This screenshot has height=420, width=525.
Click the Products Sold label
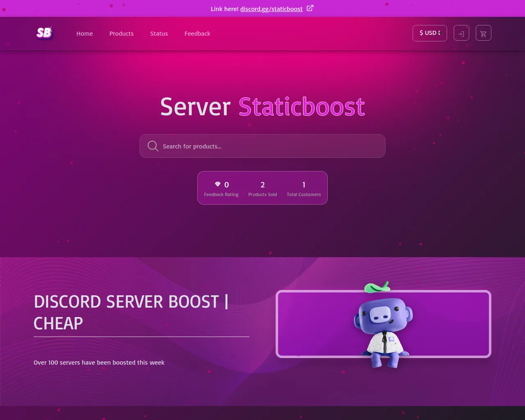click(262, 194)
